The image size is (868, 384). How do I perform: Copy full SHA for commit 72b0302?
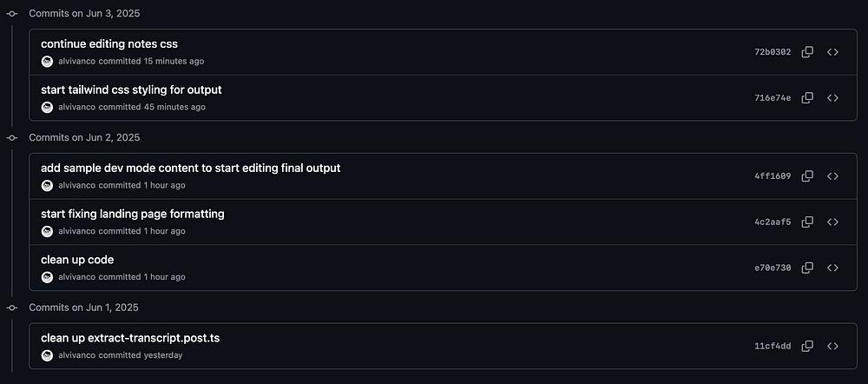[807, 52]
